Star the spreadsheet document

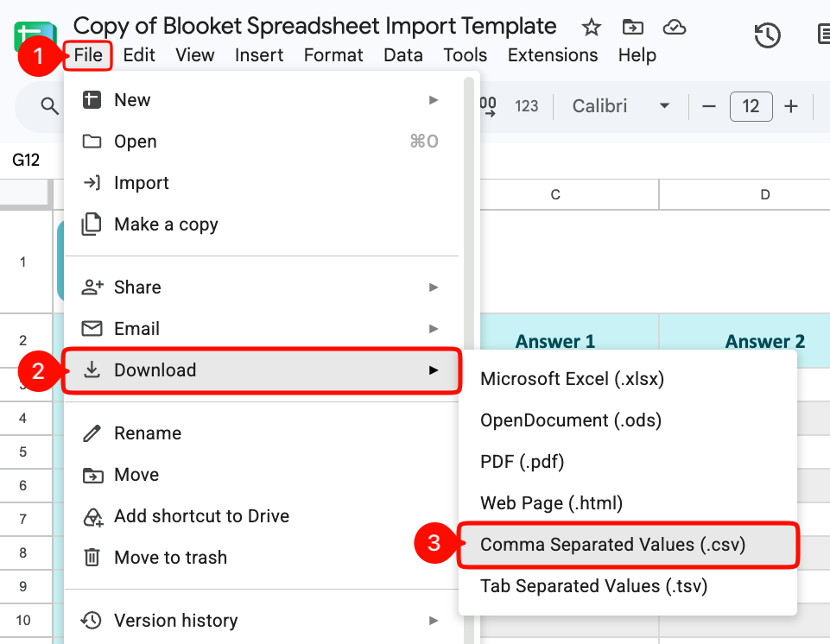(x=591, y=27)
